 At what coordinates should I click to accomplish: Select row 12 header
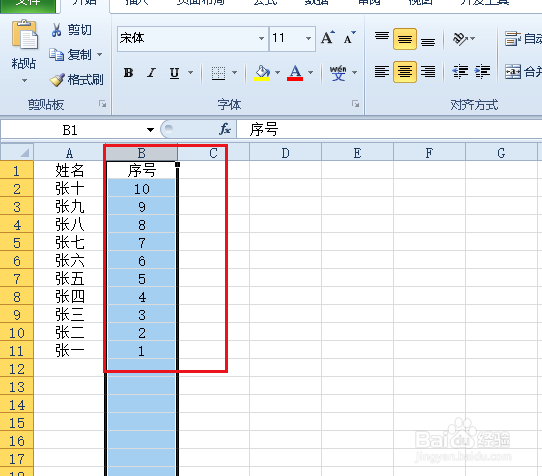[17, 368]
